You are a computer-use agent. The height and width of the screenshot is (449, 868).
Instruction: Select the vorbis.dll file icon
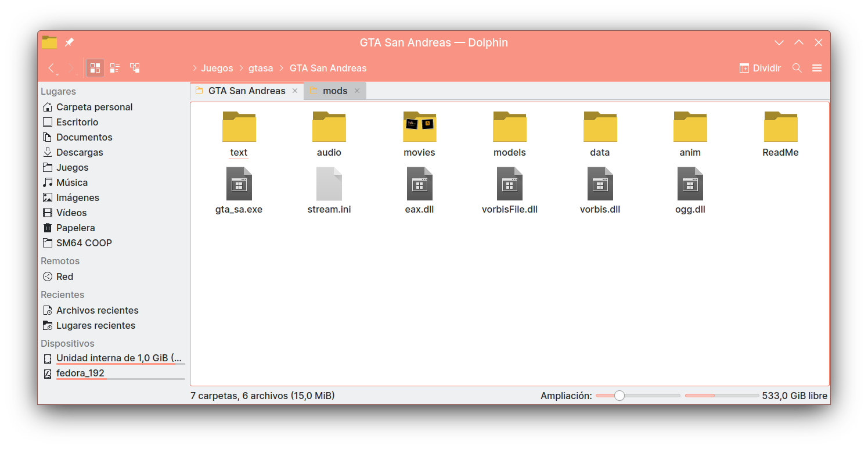tap(600, 184)
